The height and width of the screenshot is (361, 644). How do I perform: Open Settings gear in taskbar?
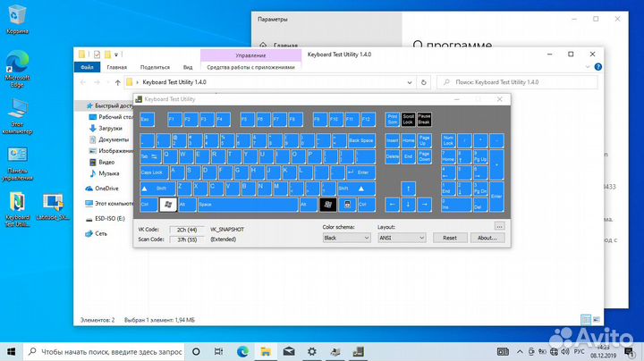point(312,351)
